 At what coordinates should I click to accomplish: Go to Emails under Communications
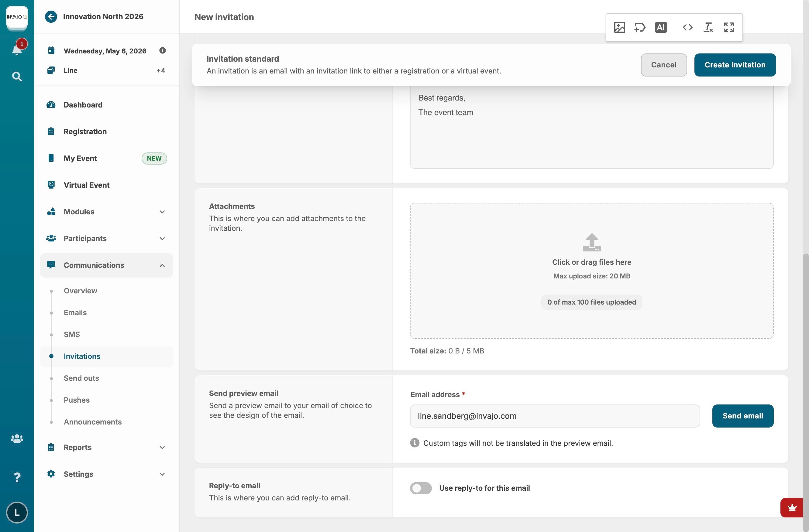[75, 312]
